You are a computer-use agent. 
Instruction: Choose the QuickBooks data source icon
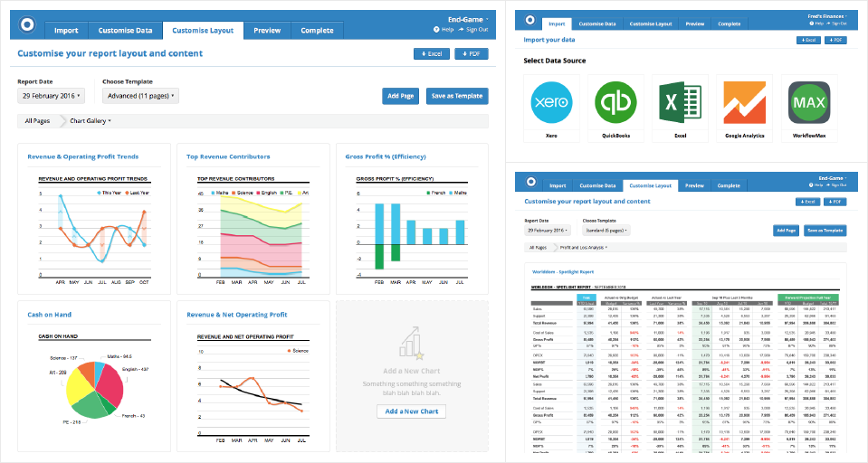[615, 103]
